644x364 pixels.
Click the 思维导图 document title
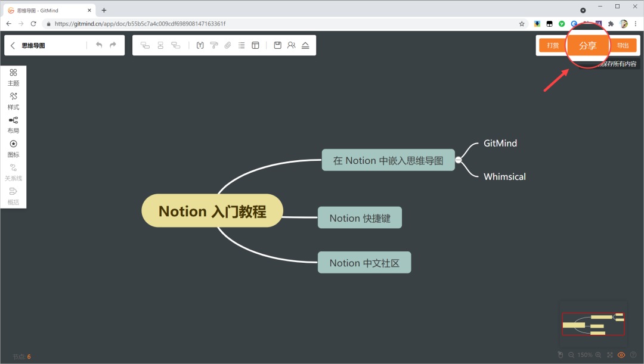[33, 45]
